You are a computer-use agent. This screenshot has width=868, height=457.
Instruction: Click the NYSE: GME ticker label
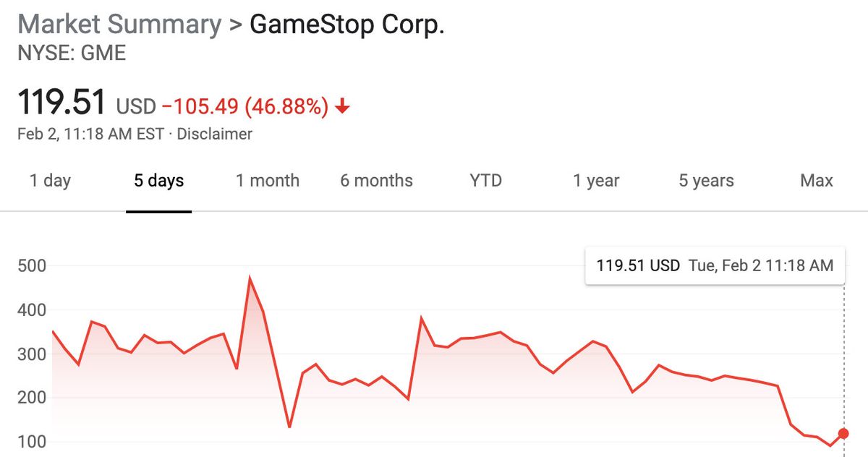[72, 52]
